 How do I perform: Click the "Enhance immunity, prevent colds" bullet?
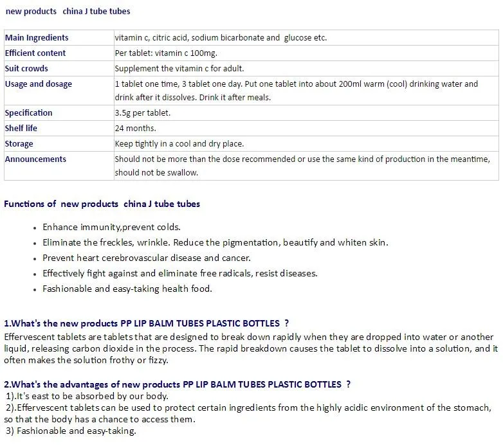click(112, 228)
